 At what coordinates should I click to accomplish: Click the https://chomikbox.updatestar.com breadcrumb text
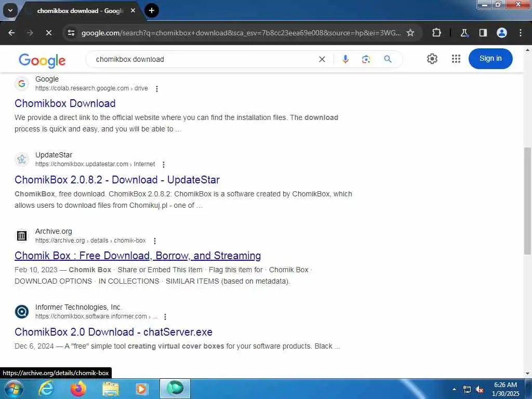tap(82, 164)
